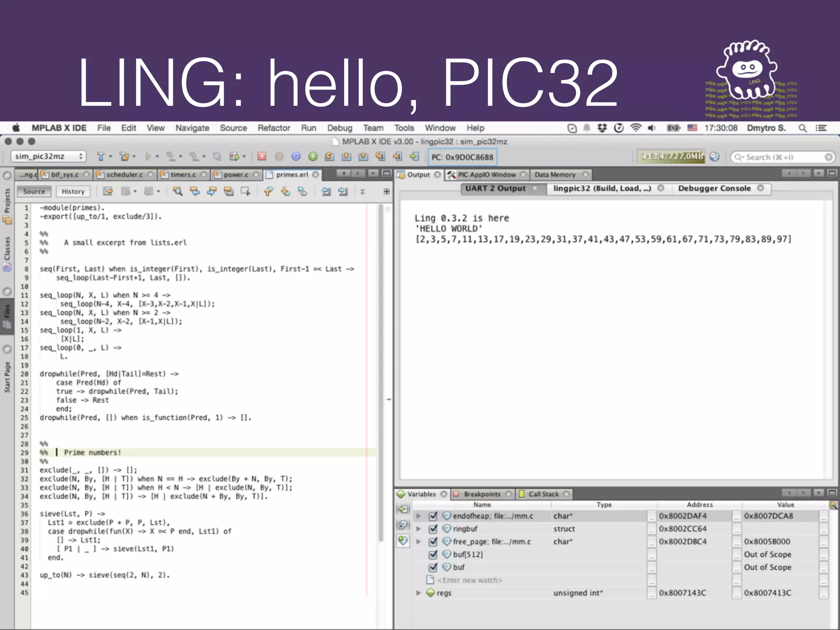Click the Step Over toolbar icon

pyautogui.click(x=329, y=156)
